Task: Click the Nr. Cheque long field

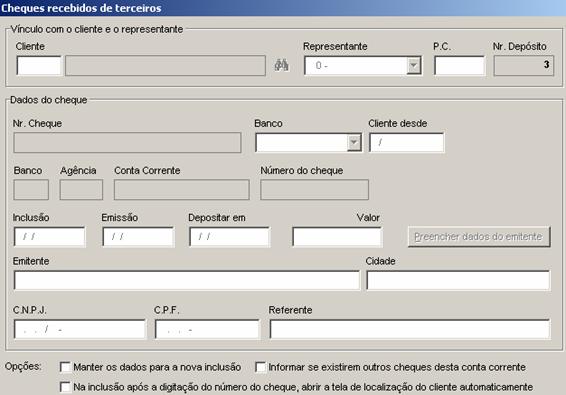Action: [x=127, y=142]
